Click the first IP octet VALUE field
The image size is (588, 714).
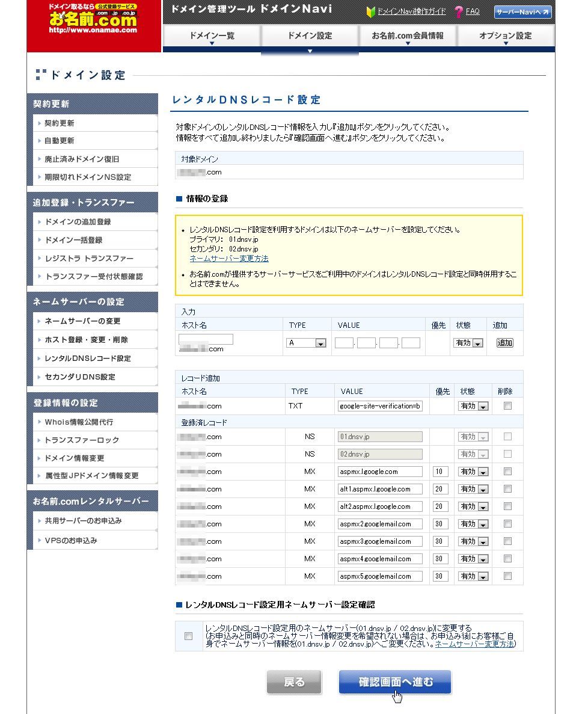(x=344, y=343)
